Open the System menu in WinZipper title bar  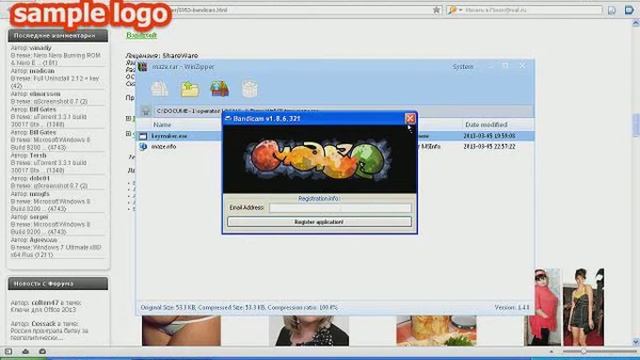463,67
